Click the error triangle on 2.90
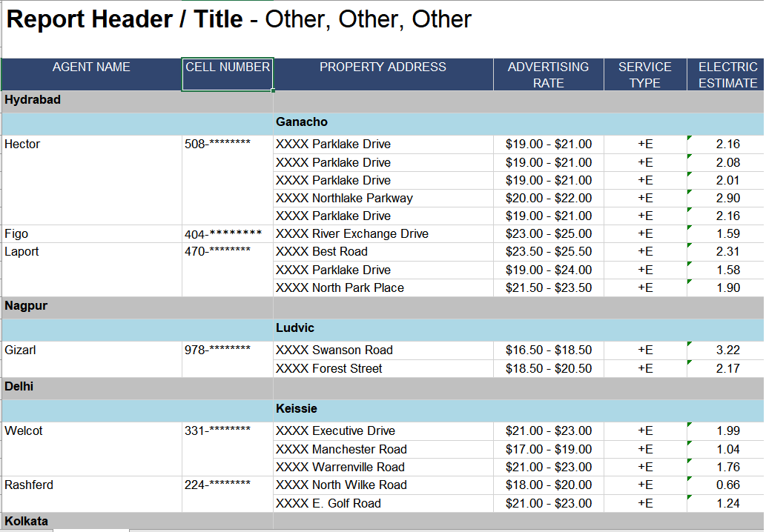This screenshot has height=532, width=766. [x=690, y=193]
